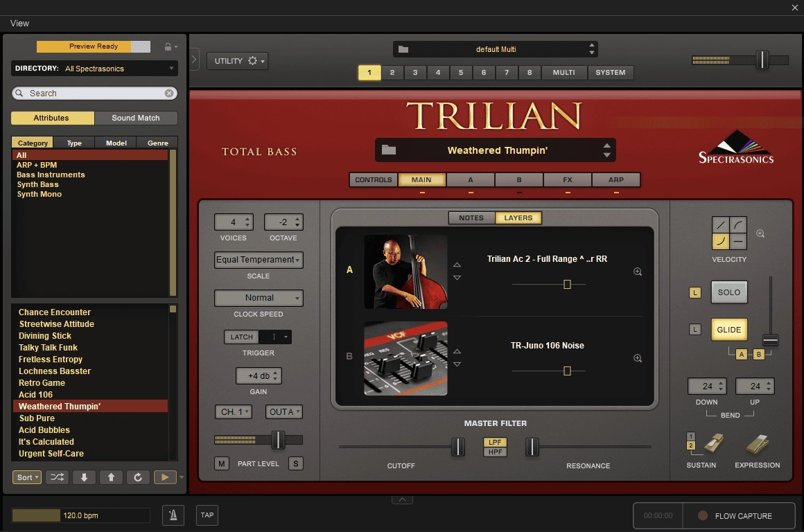Select the flat velocity curve
The height and width of the screenshot is (532, 804).
[738, 241]
